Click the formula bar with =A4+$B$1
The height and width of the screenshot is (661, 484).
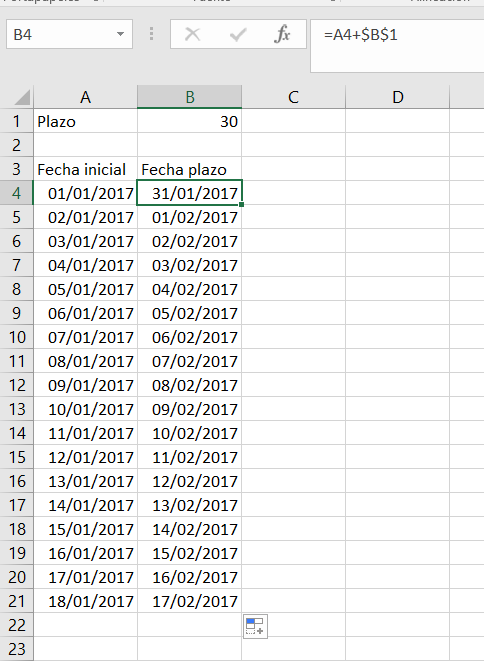point(397,46)
